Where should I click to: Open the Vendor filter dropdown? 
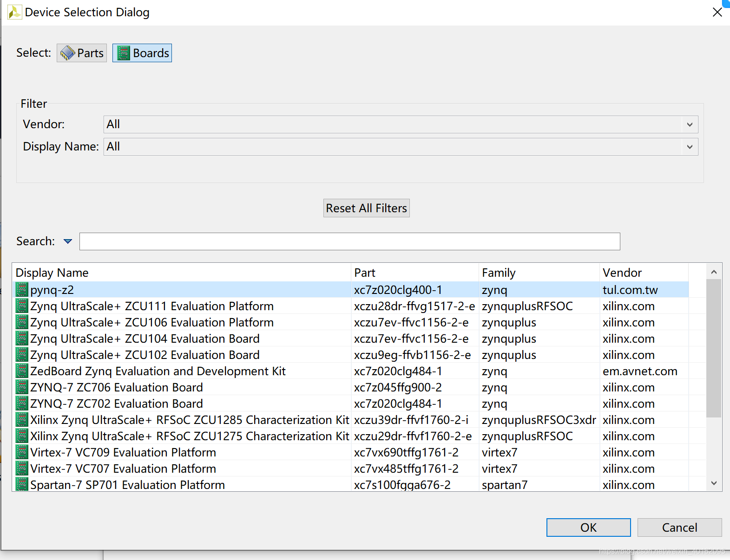click(401, 124)
